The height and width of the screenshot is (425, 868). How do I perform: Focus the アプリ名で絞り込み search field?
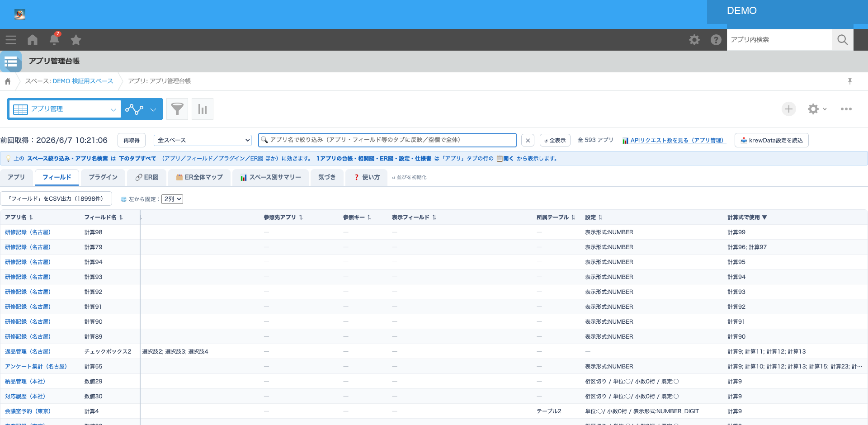tap(387, 140)
